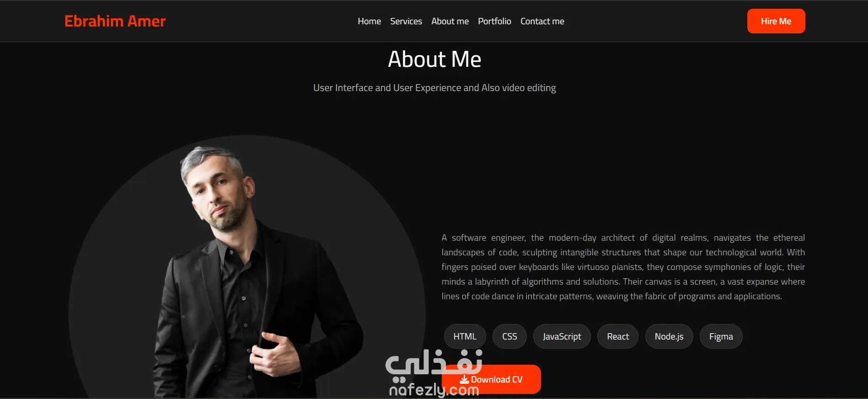Select Portfolio in the navigation bar

click(494, 21)
